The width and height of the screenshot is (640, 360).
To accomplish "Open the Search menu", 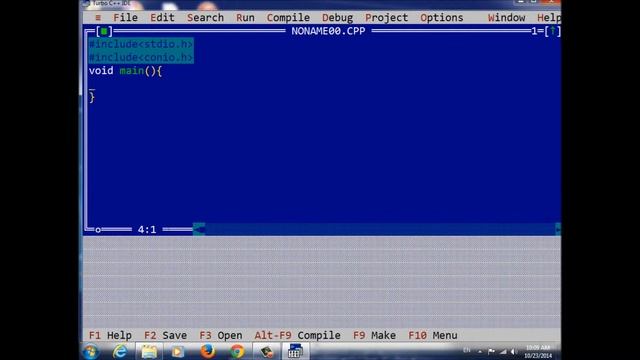I will (205, 18).
